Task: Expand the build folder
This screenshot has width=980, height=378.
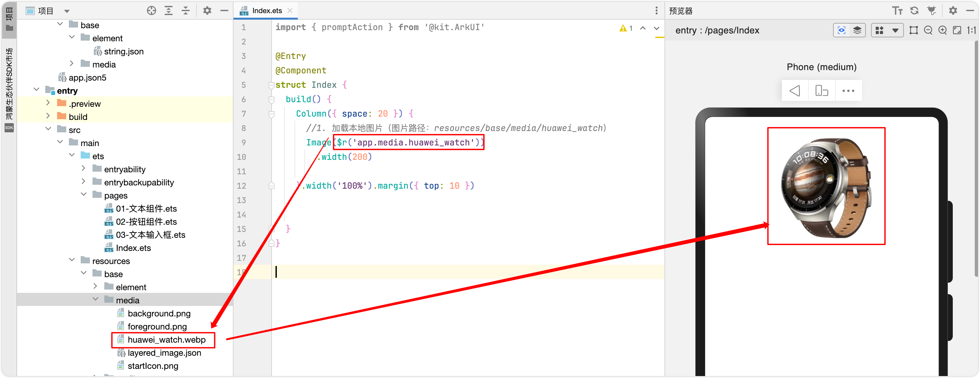Action: 48,117
